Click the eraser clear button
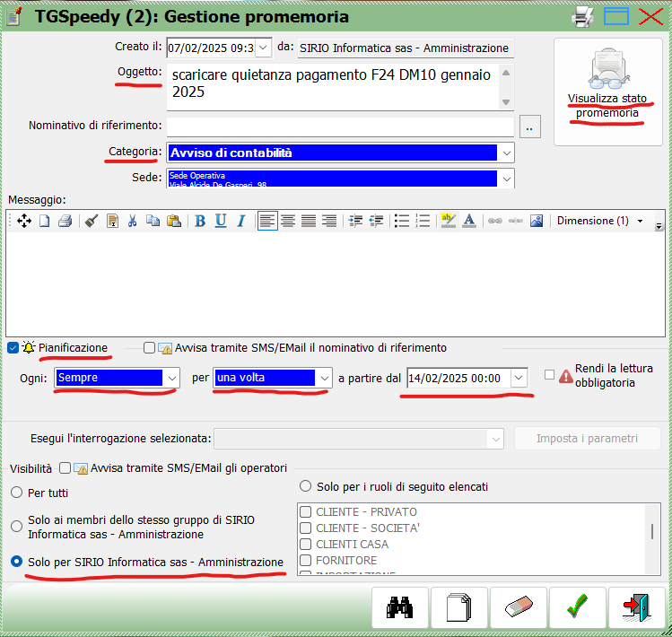 point(519,608)
